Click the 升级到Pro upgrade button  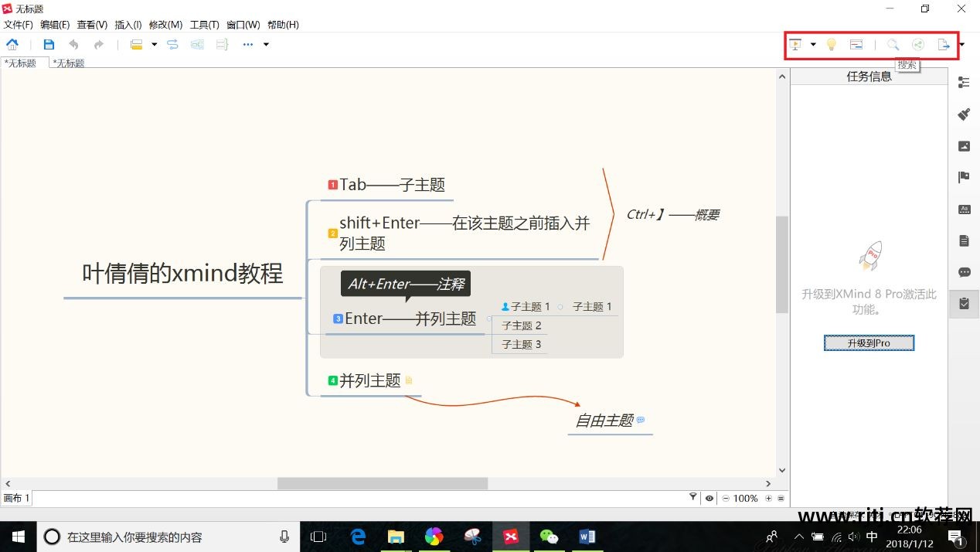click(869, 342)
